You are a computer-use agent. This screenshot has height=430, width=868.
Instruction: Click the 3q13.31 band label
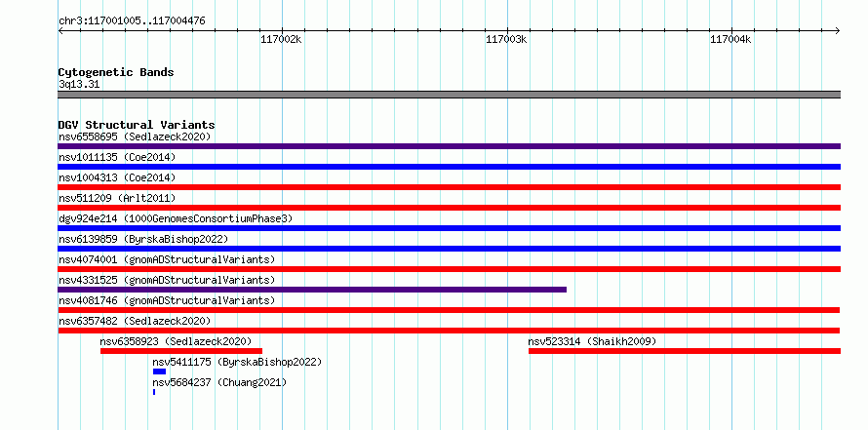(x=79, y=85)
